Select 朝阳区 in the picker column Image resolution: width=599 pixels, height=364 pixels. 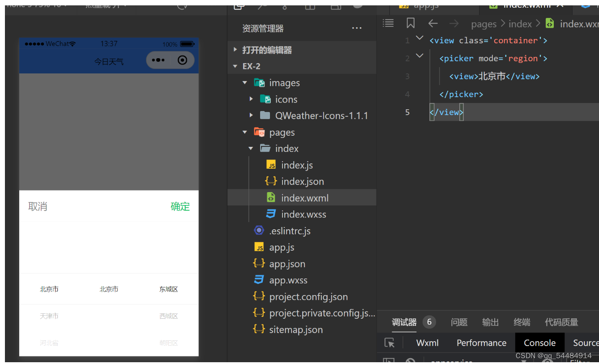(169, 343)
